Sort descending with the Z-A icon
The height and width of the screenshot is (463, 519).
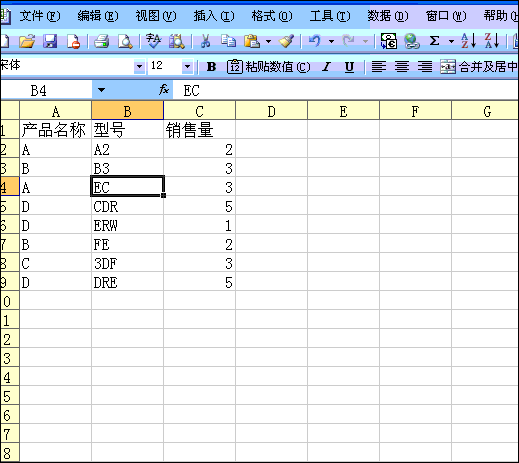click(492, 41)
